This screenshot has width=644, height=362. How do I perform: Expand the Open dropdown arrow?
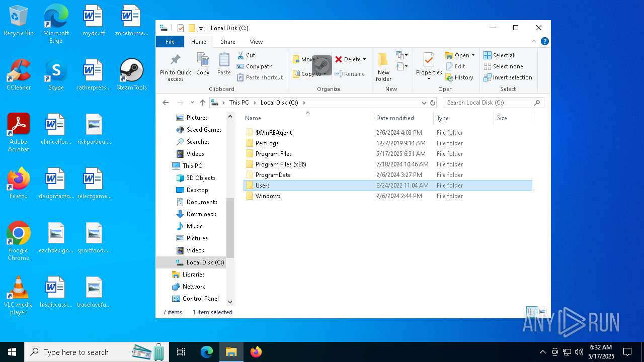473,55
